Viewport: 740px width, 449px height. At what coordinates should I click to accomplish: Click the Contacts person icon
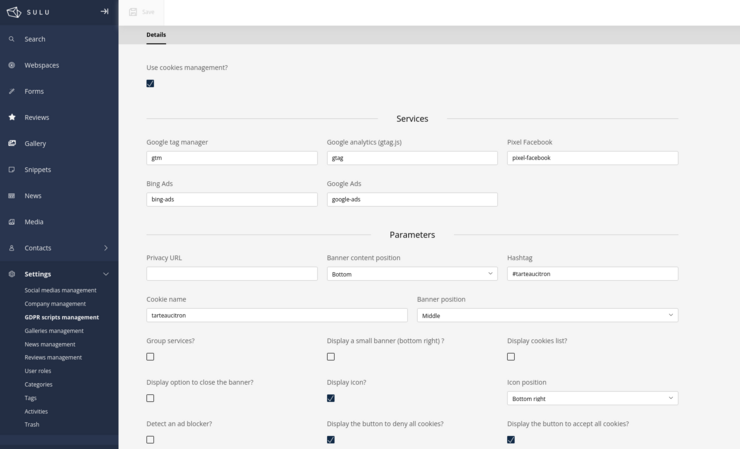(11, 248)
